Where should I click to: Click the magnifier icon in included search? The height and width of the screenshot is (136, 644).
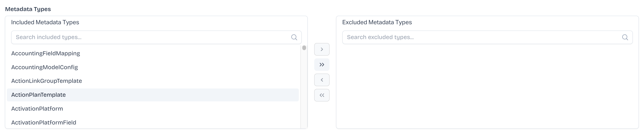[x=294, y=37]
